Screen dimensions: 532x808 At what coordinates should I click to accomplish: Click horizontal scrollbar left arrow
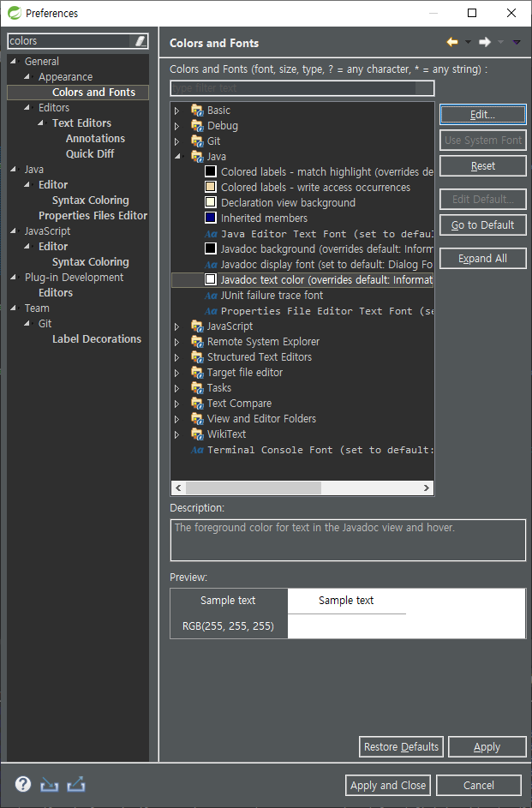[x=178, y=488]
